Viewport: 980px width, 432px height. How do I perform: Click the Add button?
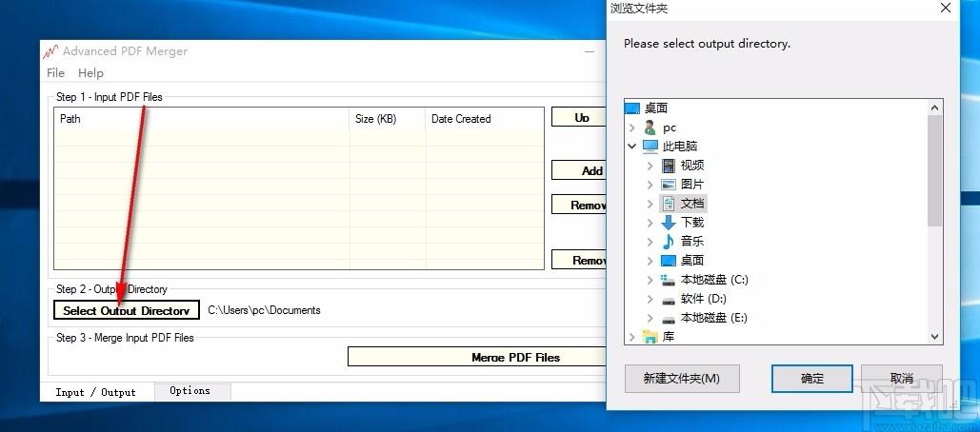(x=579, y=170)
